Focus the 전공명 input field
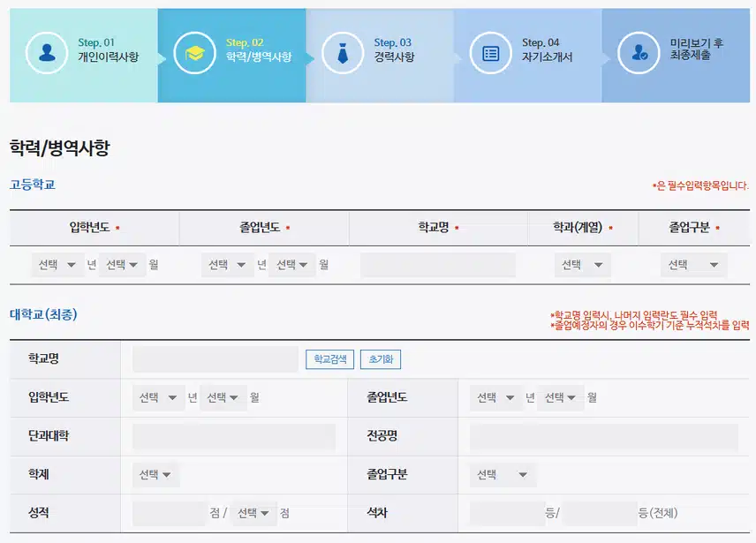This screenshot has height=543, width=756. (604, 436)
